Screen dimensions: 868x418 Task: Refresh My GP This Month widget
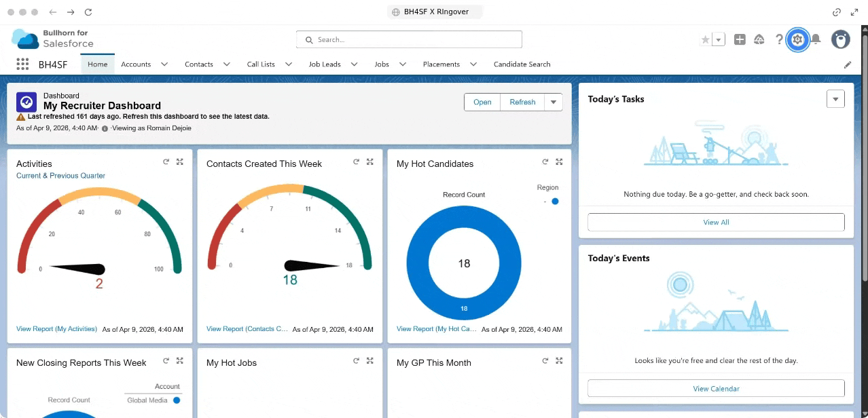click(x=545, y=360)
